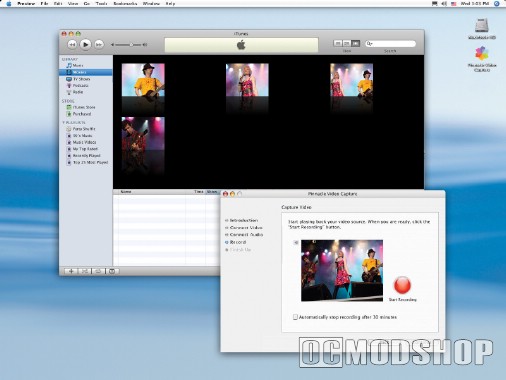This screenshot has height=380, width=506.
Task: Click the iTunes previous track button
Action: click(72, 44)
